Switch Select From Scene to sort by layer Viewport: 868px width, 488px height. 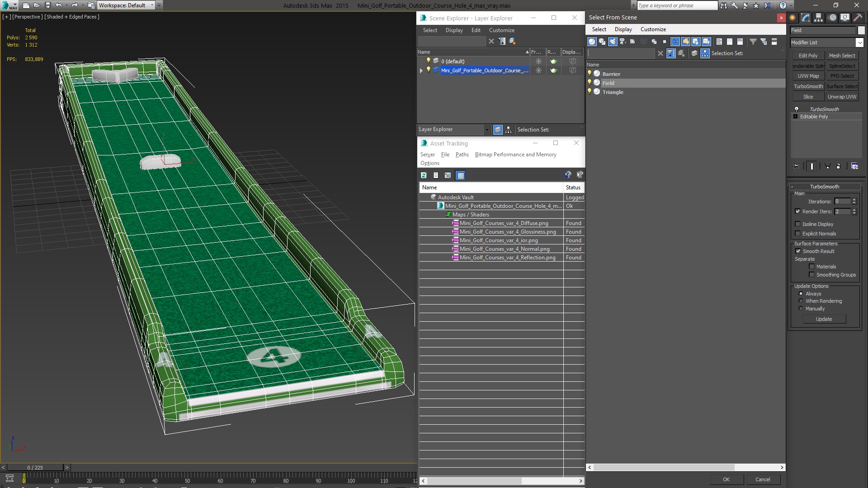coord(694,53)
